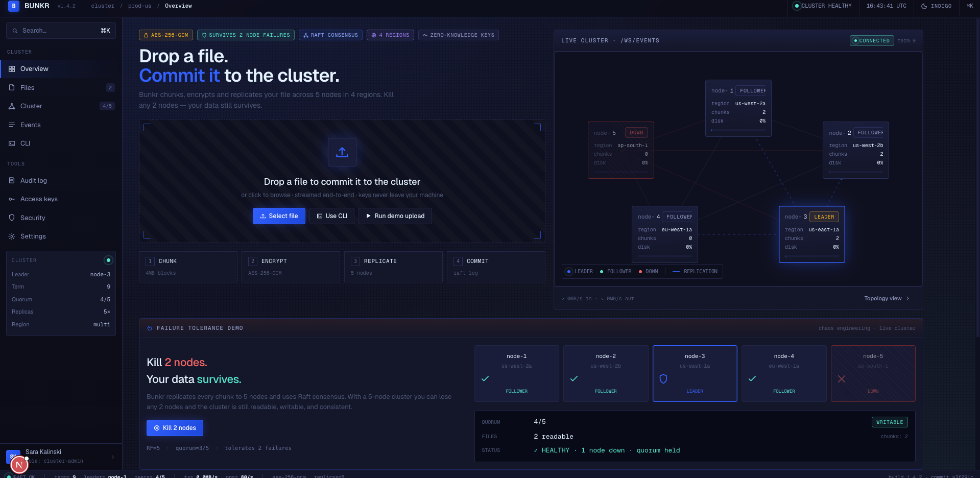Click the Files document icon
Image resolution: width=980 pixels, height=478 pixels.
(12, 87)
